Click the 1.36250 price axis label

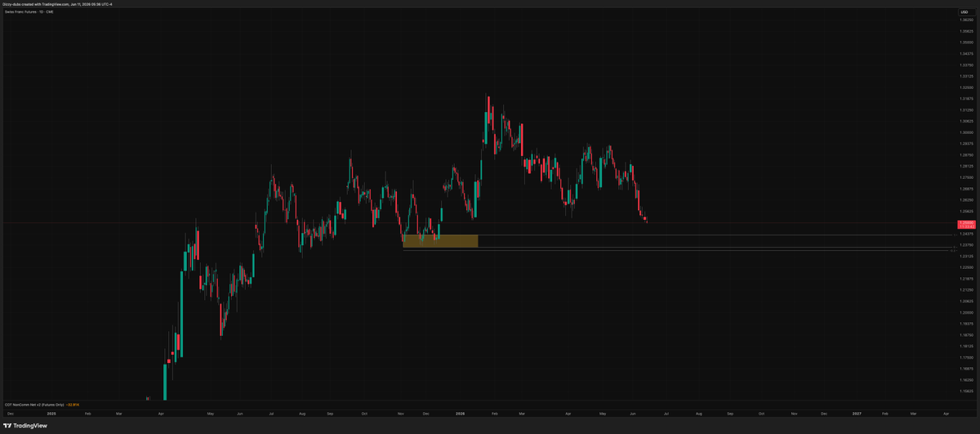(966, 20)
